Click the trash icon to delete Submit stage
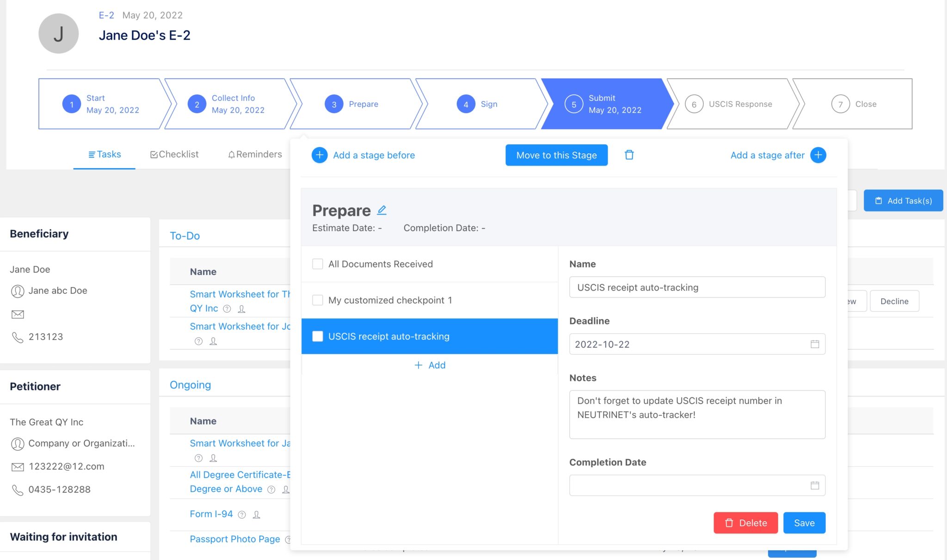Screen dimensions: 947x560 (x=629, y=155)
